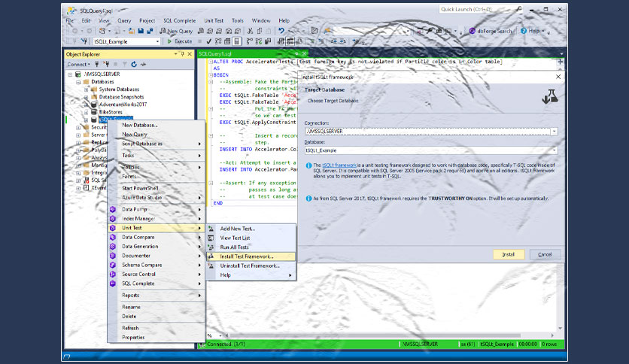This screenshot has height=364, width=629.
Task: Close the Install tSQLt framework dialog
Action: pyautogui.click(x=558, y=77)
